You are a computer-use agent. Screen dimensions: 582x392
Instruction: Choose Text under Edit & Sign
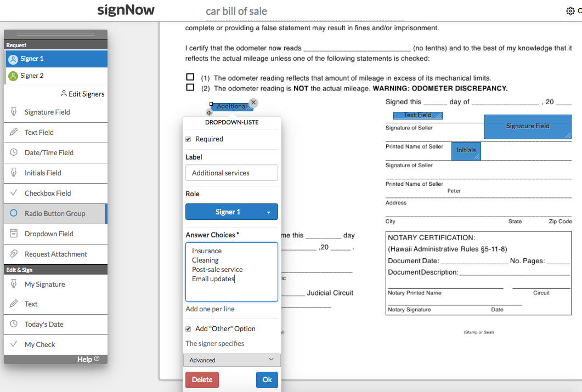[55, 304]
